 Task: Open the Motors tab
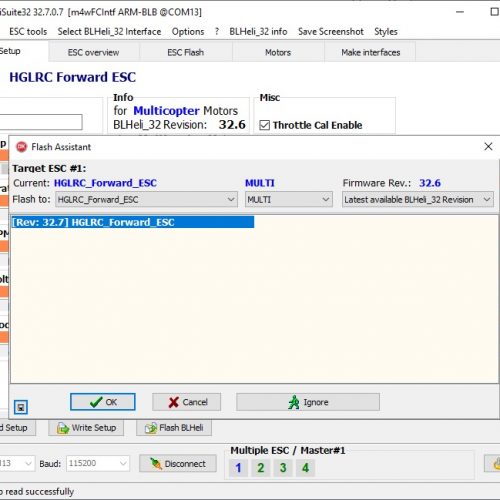pos(278,52)
